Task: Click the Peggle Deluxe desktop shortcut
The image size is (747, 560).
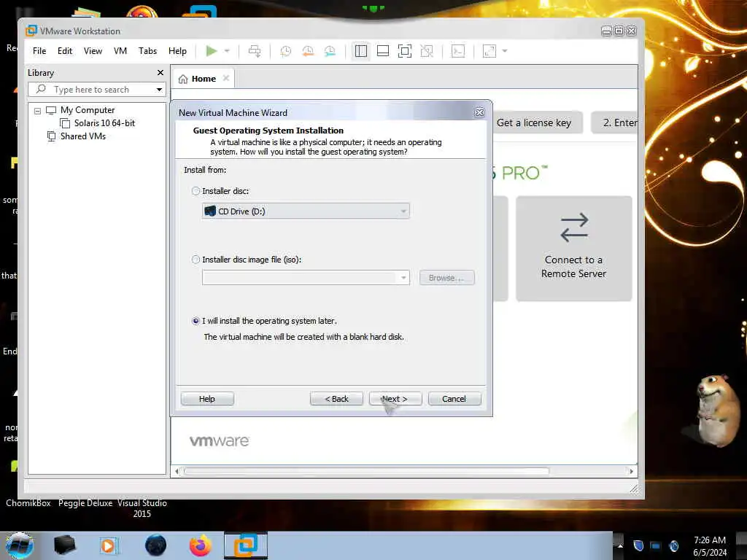Action: click(85, 503)
